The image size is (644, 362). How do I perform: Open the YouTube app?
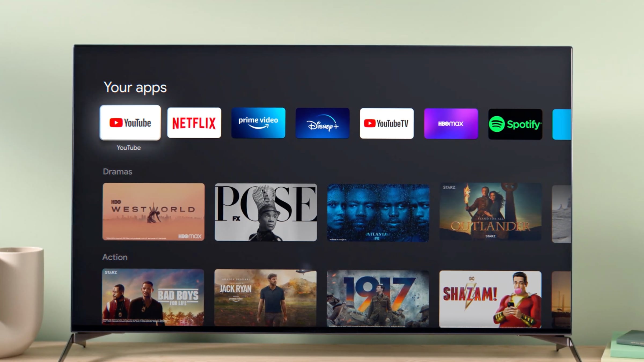[x=129, y=123]
